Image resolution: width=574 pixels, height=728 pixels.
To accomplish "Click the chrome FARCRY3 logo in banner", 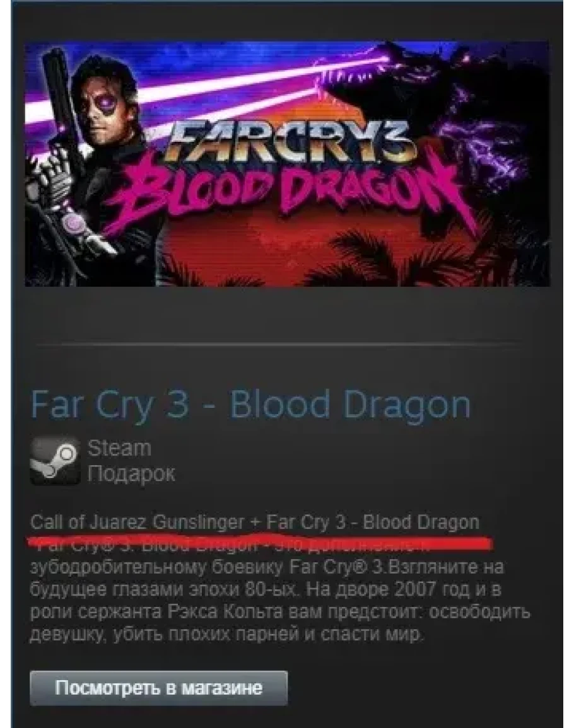I will (x=288, y=141).
